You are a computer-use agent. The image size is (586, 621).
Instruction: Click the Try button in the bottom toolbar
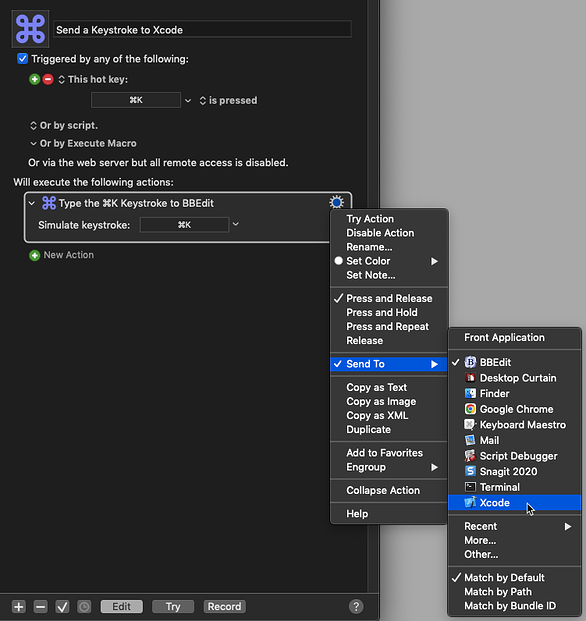coord(173,606)
